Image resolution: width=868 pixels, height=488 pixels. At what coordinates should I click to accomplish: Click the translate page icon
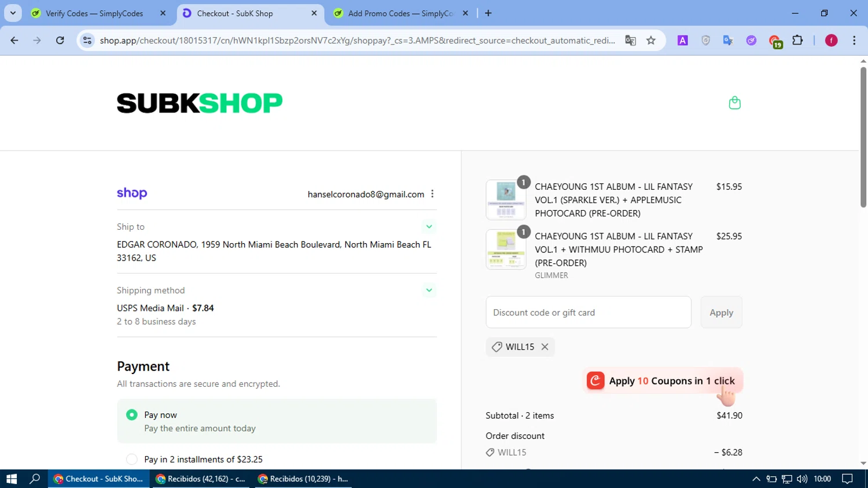(x=630, y=41)
